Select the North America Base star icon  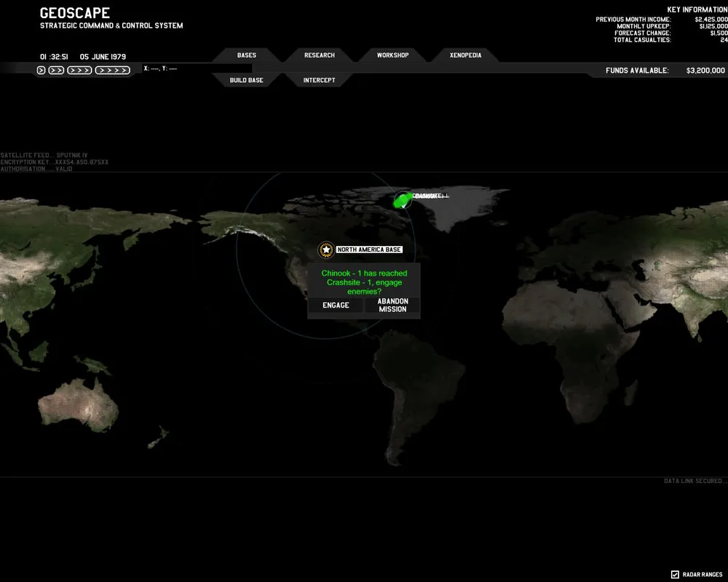(x=326, y=250)
